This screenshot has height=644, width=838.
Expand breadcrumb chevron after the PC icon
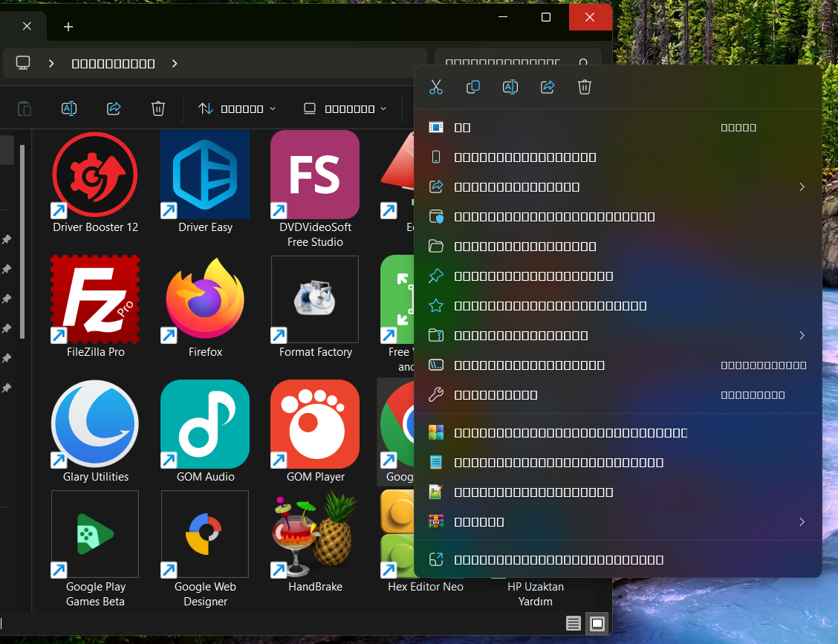(x=51, y=64)
